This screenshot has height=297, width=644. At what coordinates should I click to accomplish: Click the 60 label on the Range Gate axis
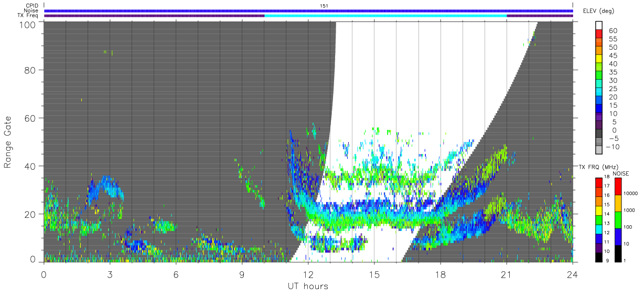pyautogui.click(x=30, y=118)
